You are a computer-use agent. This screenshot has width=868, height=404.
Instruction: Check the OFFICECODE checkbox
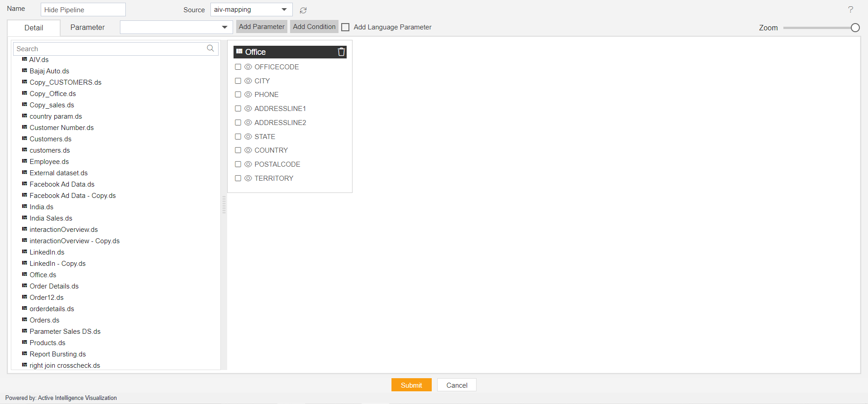pos(238,67)
